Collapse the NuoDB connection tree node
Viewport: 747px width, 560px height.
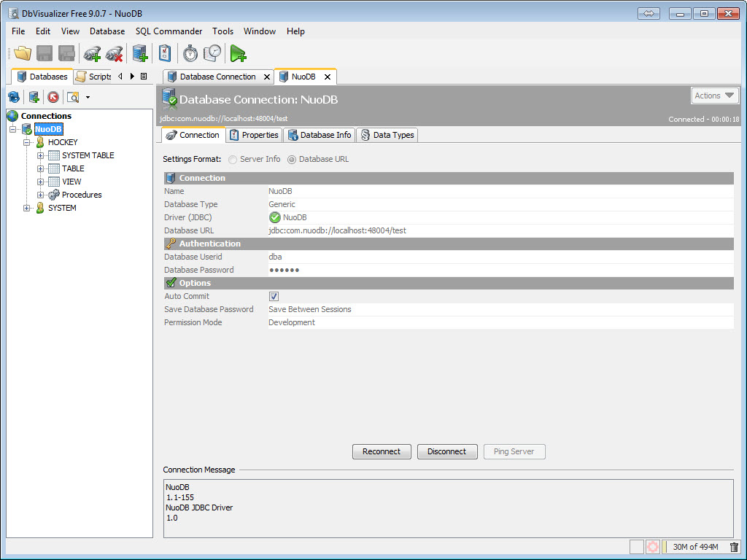coord(13,129)
